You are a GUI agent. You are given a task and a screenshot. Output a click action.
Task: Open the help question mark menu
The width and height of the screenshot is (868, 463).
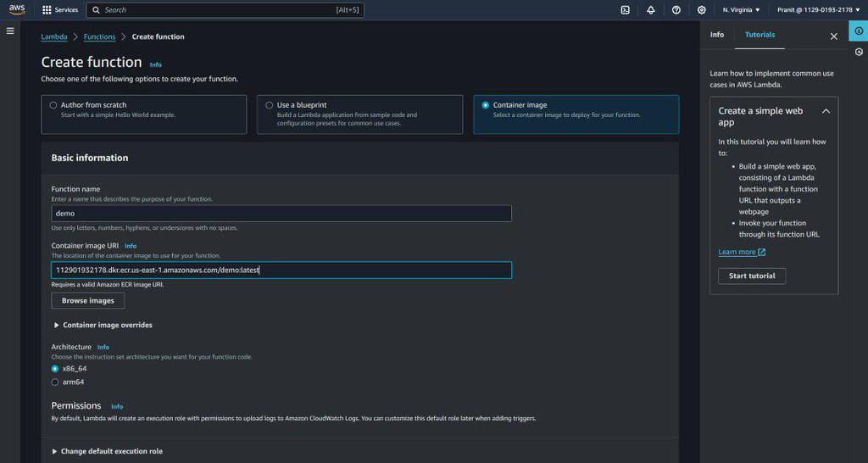pos(676,10)
